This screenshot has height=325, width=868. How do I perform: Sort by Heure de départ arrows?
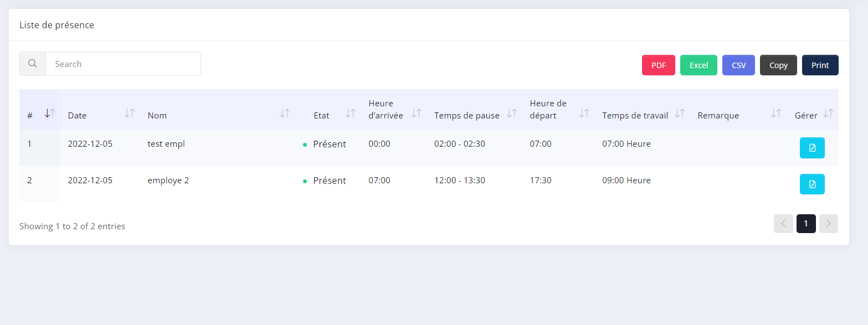click(x=584, y=113)
